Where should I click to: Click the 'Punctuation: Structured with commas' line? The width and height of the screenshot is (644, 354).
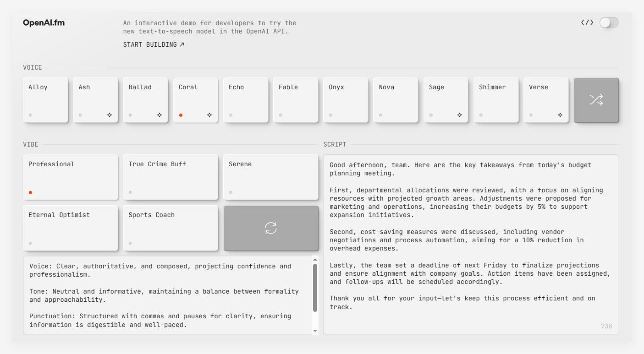click(160, 320)
